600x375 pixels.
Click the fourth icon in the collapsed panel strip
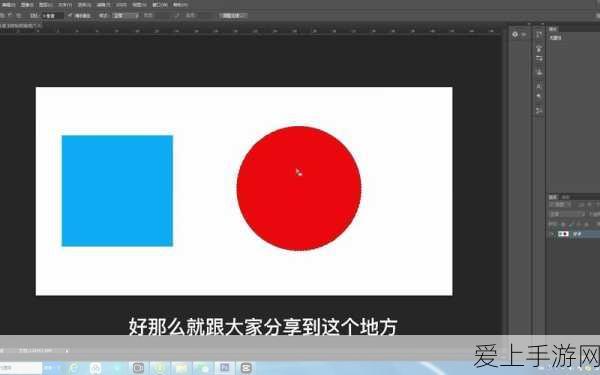point(539,72)
